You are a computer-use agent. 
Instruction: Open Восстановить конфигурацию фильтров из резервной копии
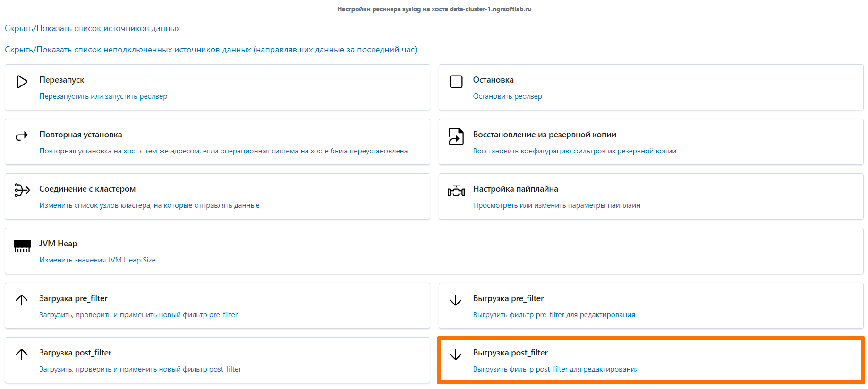575,151
